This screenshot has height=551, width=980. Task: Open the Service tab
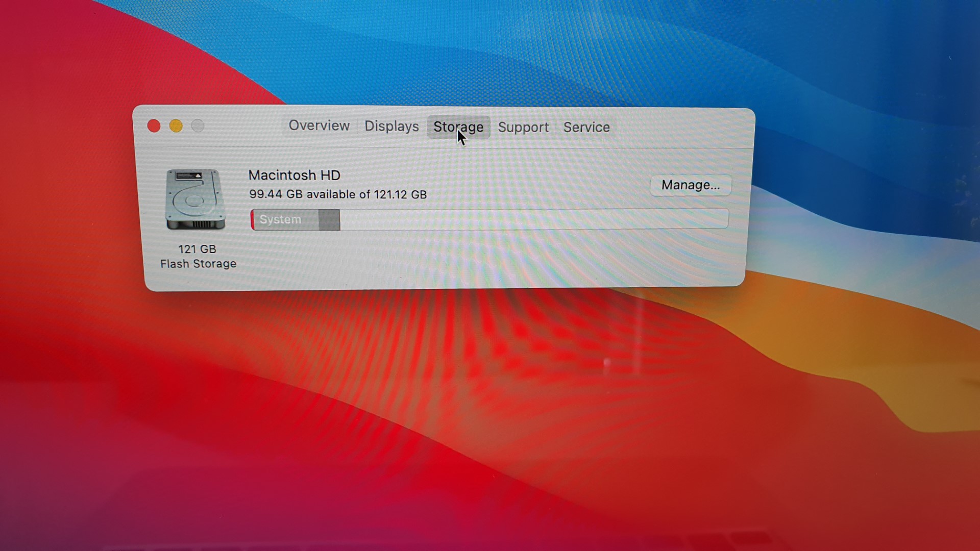[586, 127]
